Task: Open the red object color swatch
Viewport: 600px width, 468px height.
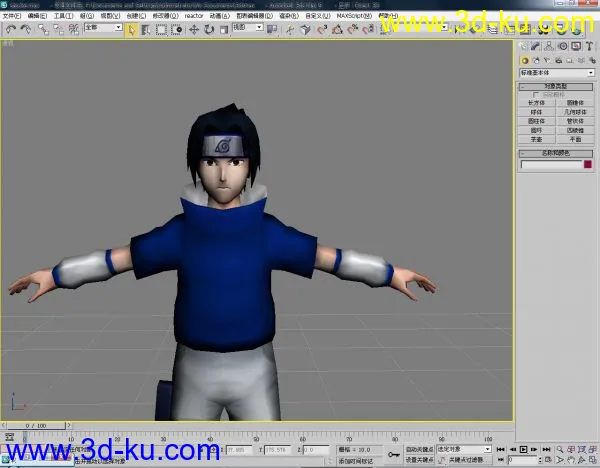Action: click(588, 165)
